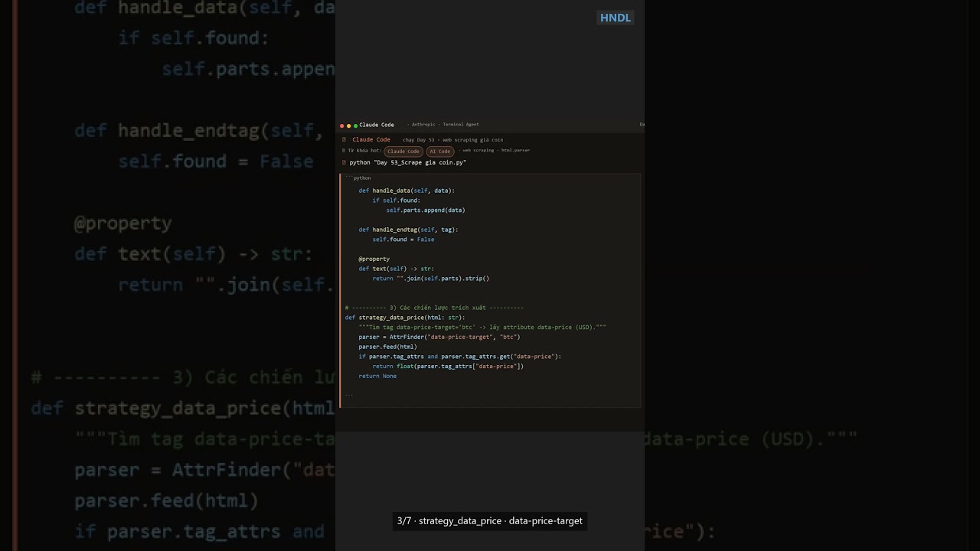The height and width of the screenshot is (551, 980).
Task: Click the 'self.found = False' line
Action: [403, 240]
